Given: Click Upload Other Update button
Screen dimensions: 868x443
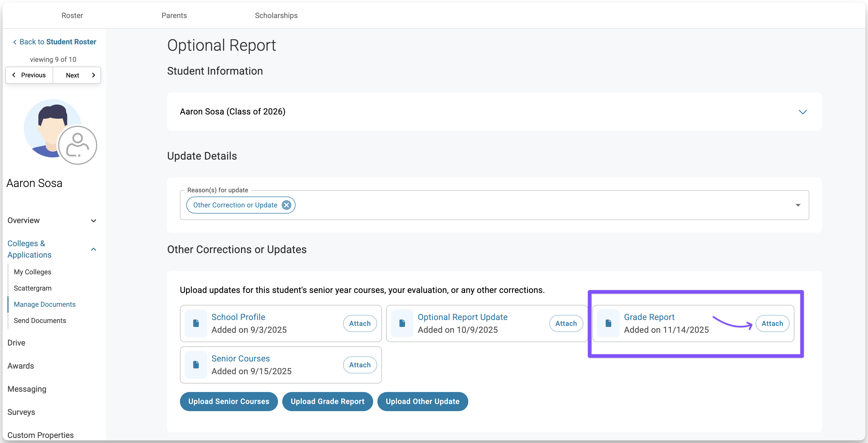Looking at the screenshot, I should tap(422, 401).
